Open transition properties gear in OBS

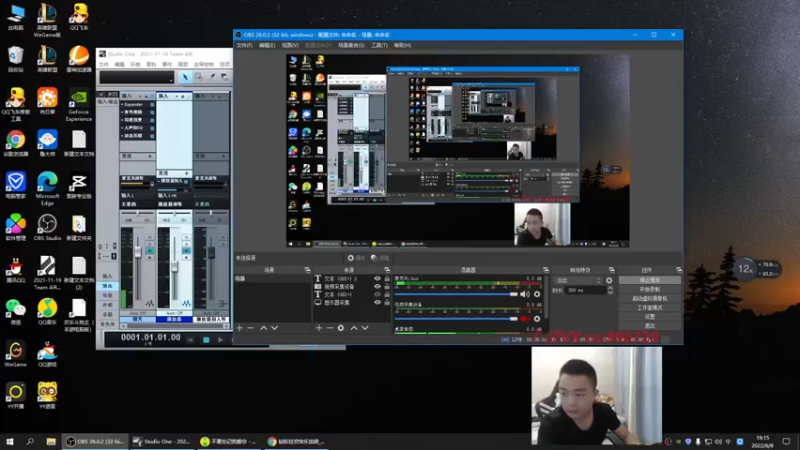(x=609, y=281)
